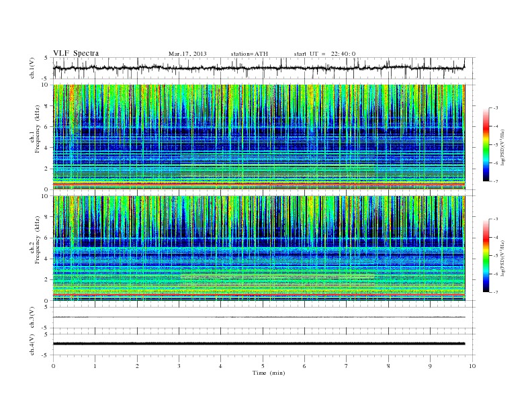Screen dimensions: 532x411
Task: Click the "Time (min)" x-axis label
Action: (269, 373)
